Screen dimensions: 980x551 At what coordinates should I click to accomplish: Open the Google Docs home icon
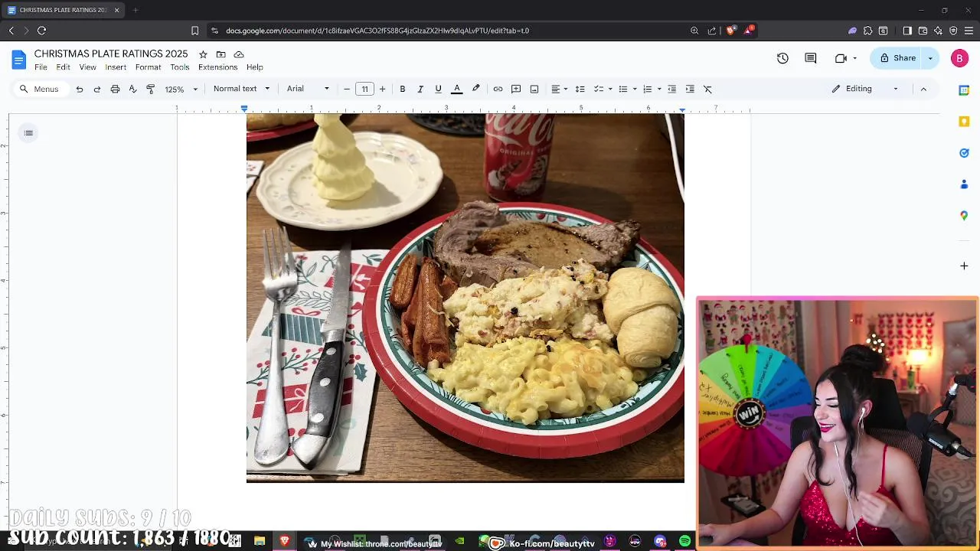tap(19, 59)
